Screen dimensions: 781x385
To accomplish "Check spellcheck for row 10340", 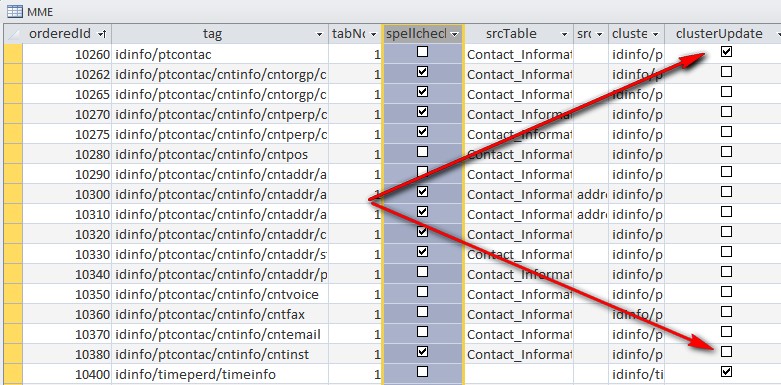I will pyautogui.click(x=422, y=271).
